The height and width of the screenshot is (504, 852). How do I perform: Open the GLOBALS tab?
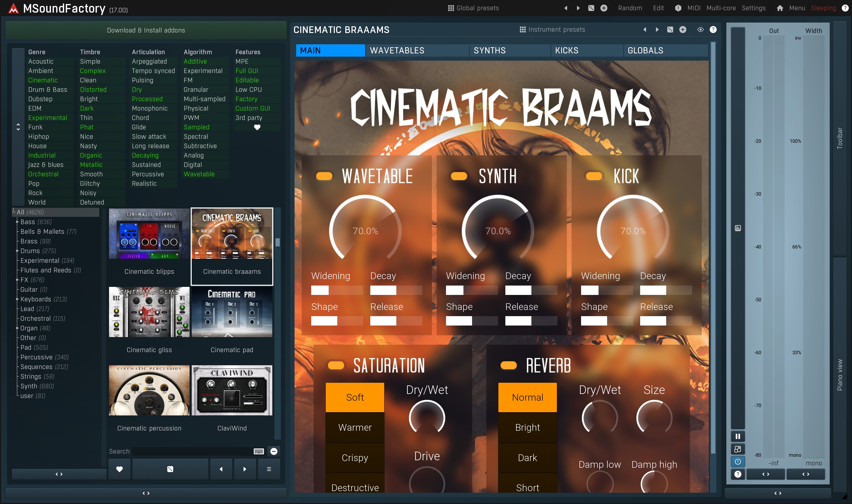pyautogui.click(x=645, y=50)
